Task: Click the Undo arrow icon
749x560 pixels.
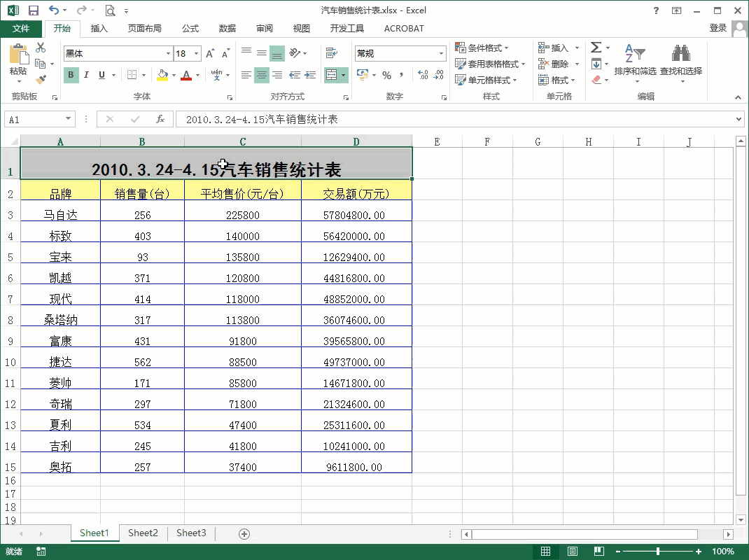Action: (x=53, y=10)
